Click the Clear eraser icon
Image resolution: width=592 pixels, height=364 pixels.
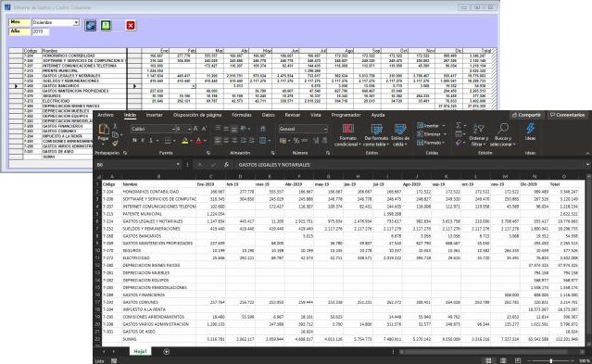pos(459,143)
